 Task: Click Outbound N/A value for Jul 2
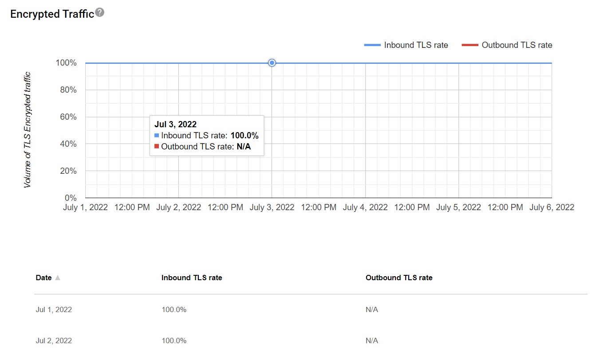[372, 341]
